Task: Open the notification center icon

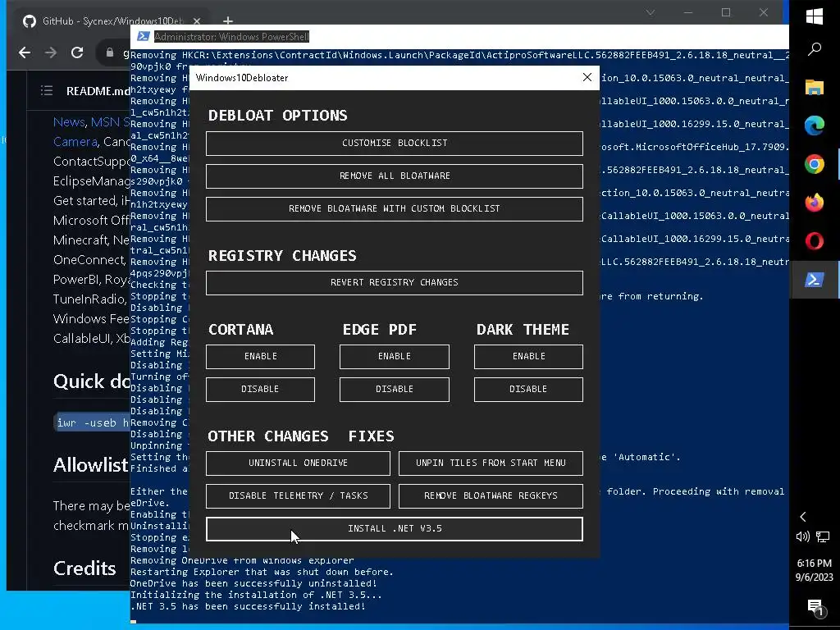Action: (815, 606)
